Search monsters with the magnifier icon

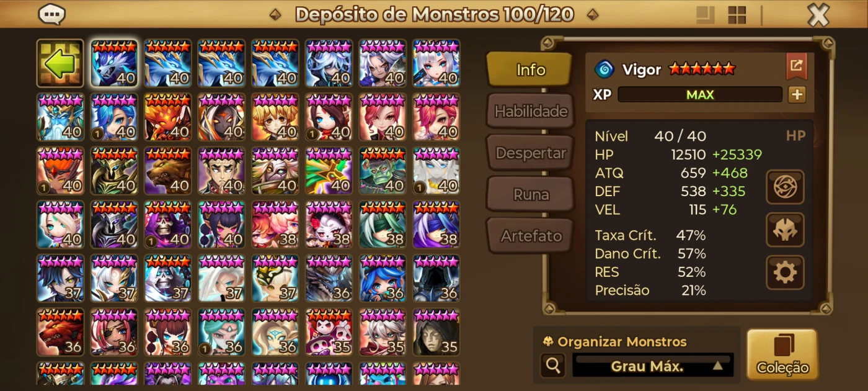[x=552, y=366]
